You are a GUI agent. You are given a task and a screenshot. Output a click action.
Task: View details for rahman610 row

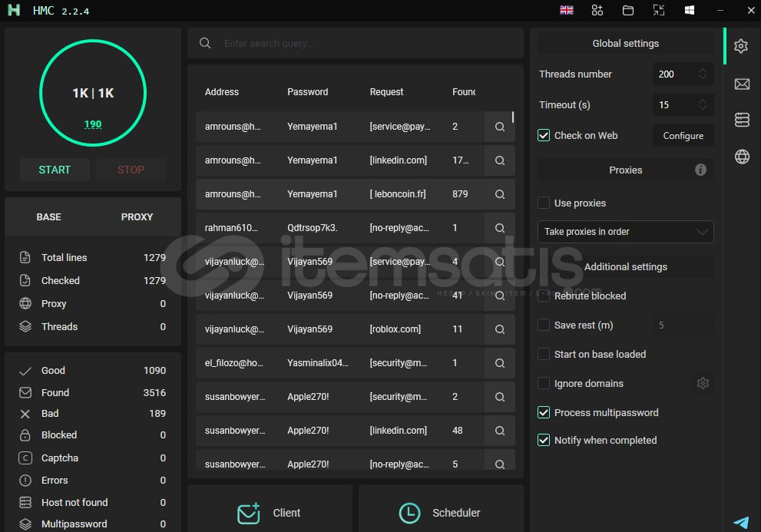[500, 228]
